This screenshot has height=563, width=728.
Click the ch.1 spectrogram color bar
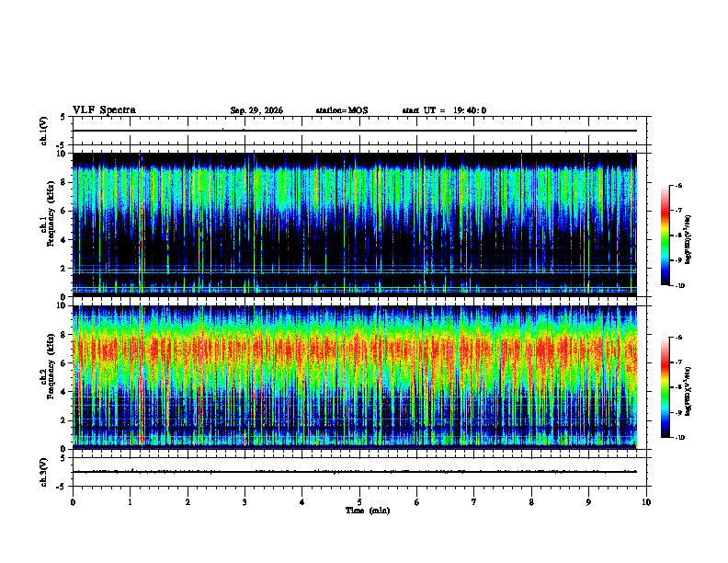(665, 236)
